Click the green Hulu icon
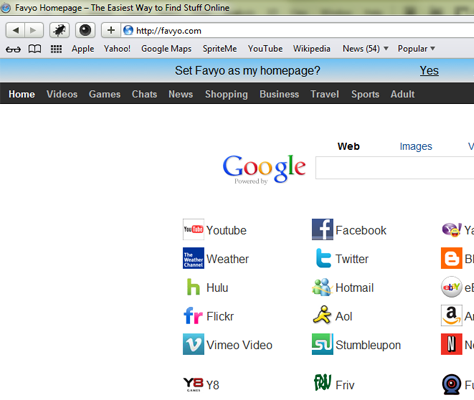 [193, 287]
